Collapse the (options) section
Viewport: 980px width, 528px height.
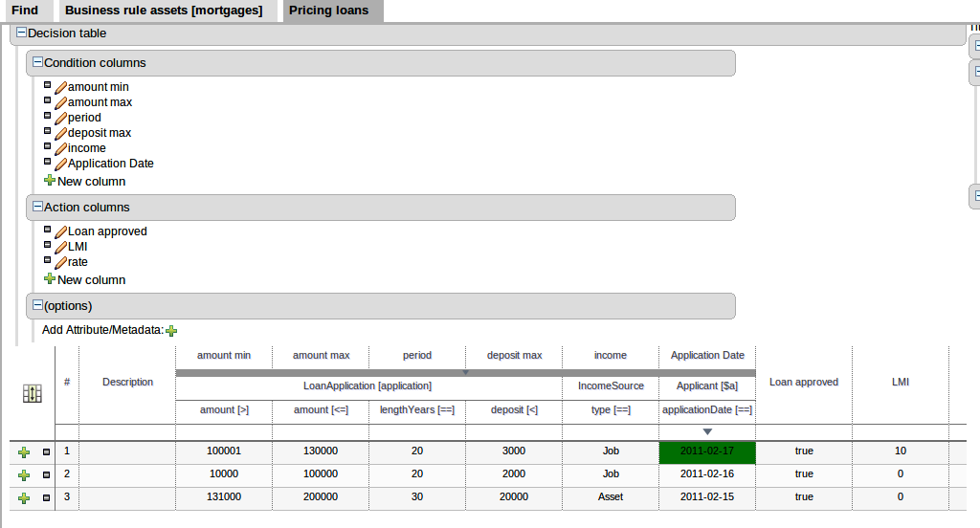pos(37,305)
